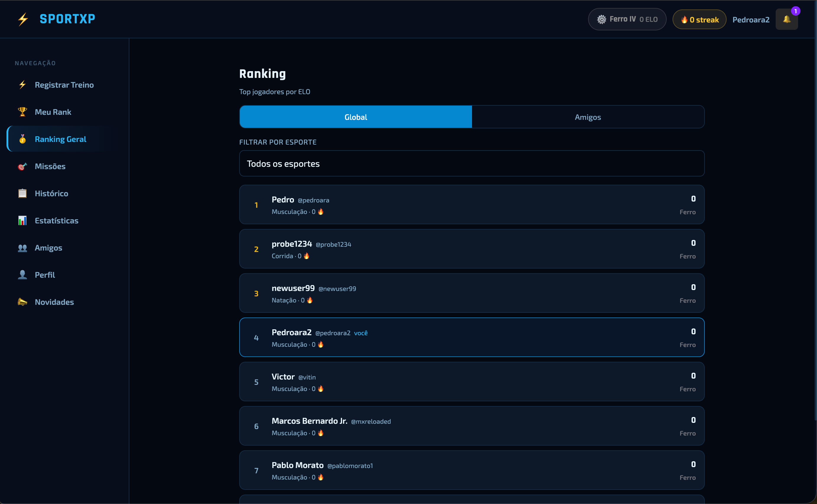Screen dimensions: 817x504
Task: Click the Ferro IV 0 ELO badge
Action: click(x=627, y=19)
